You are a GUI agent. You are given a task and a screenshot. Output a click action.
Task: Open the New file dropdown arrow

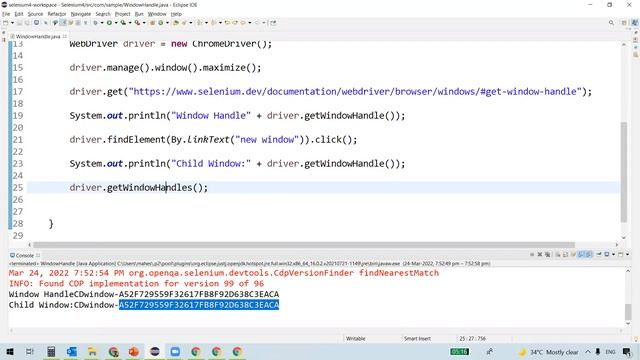(x=12, y=23)
